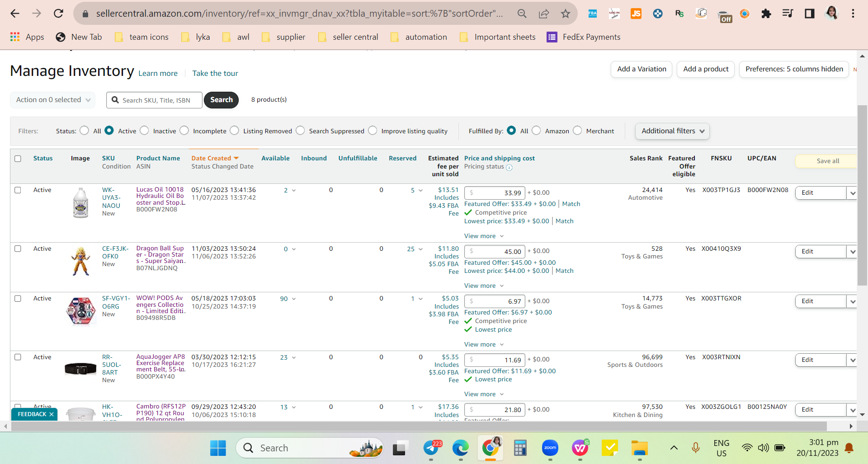868x464 pixels.
Task: Click the Search SKU, Title, ISBN field
Action: (154, 100)
